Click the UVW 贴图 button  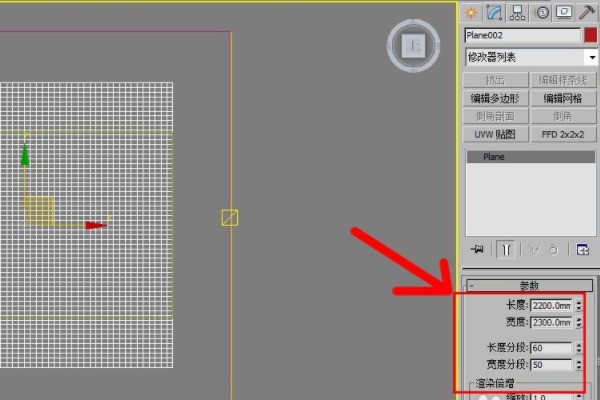click(x=496, y=134)
